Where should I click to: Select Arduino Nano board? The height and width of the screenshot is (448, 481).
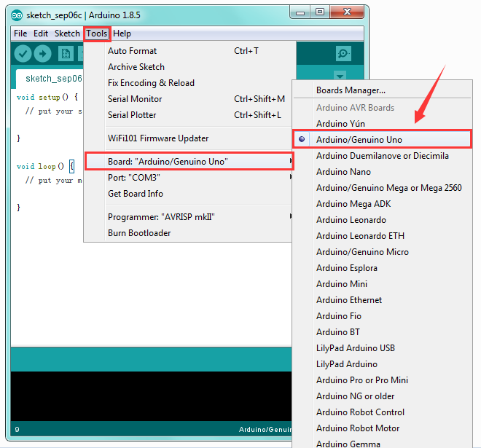[343, 172]
